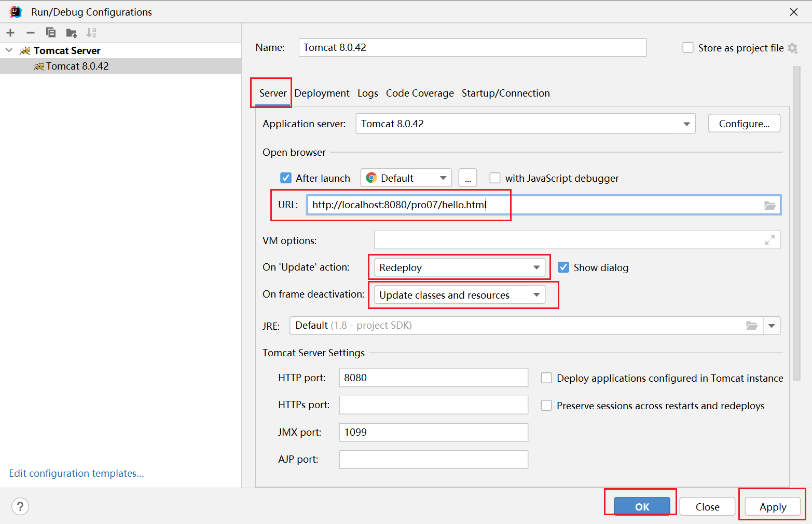812x524 pixels.
Task: Click the Name input field
Action: pyautogui.click(x=472, y=47)
